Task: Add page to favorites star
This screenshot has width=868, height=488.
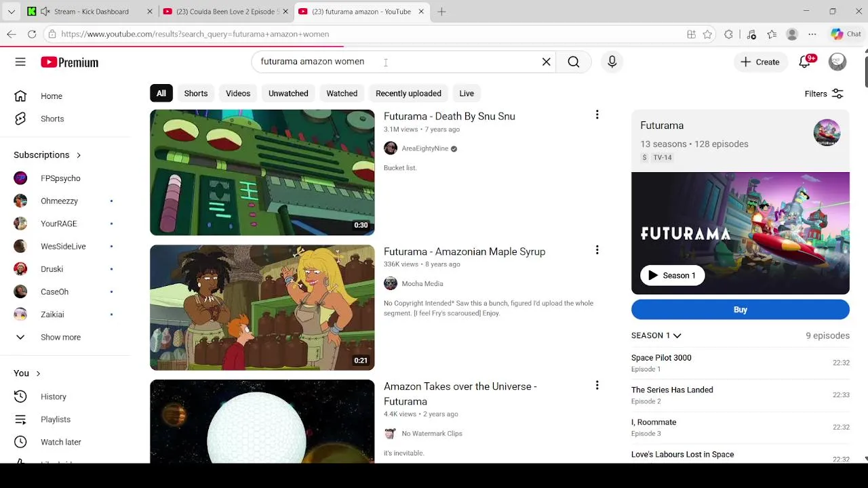Action: [707, 34]
